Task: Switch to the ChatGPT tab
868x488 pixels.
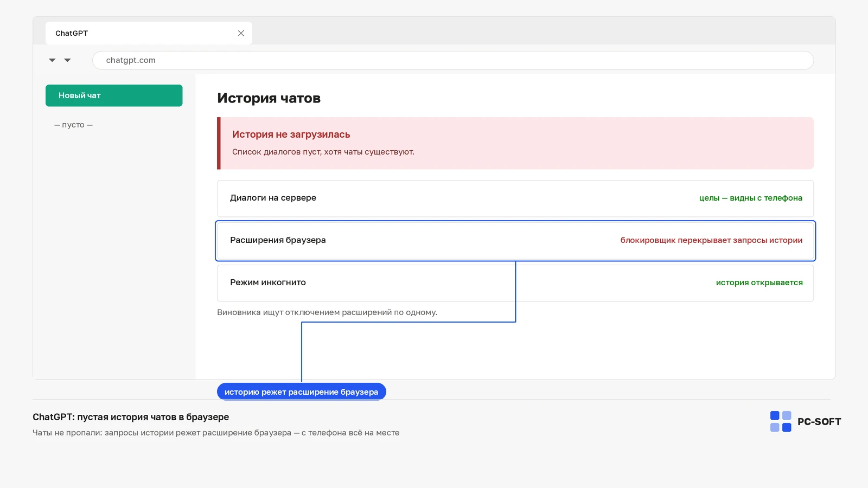Action: (149, 33)
